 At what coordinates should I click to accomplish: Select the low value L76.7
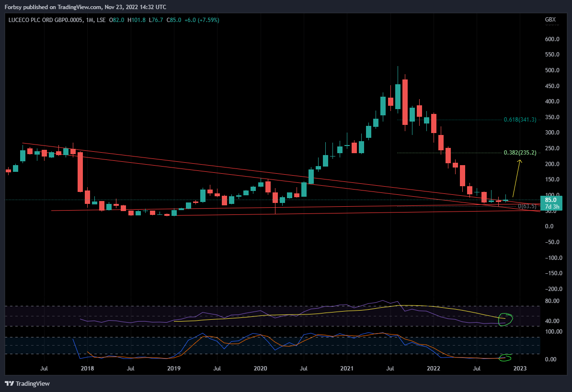tap(156, 20)
